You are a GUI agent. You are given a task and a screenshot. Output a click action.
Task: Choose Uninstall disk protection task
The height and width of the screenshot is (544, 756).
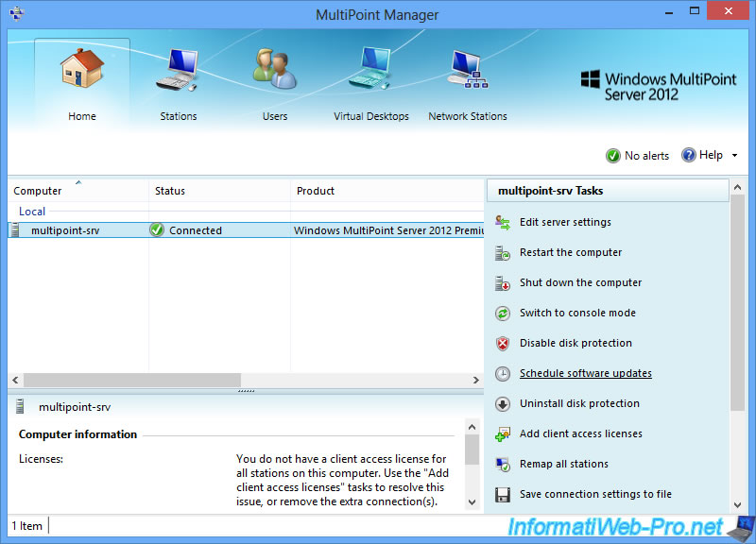(x=579, y=403)
